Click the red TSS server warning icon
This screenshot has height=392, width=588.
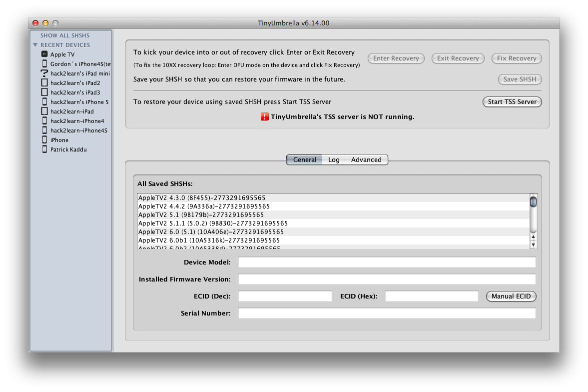tap(265, 117)
